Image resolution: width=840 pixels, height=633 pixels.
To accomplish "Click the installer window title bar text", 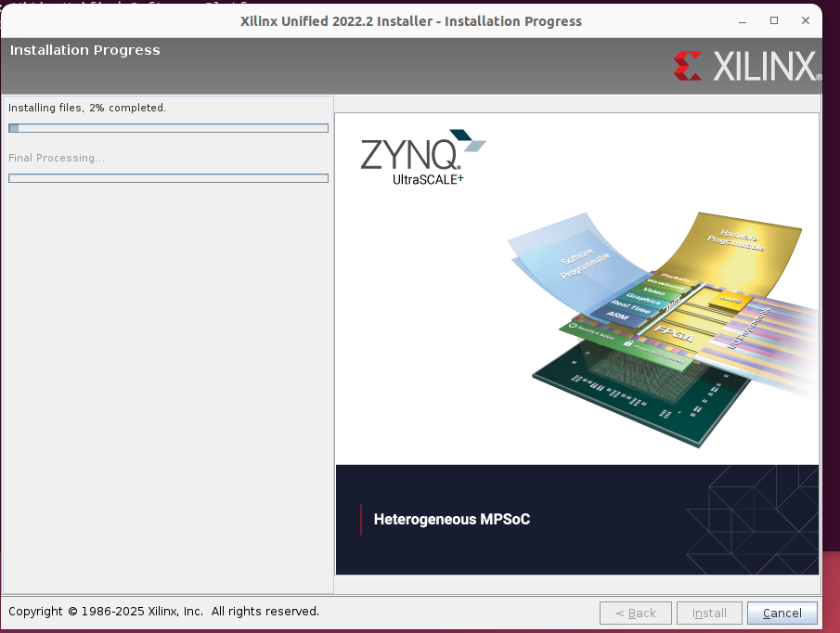I will click(x=411, y=21).
